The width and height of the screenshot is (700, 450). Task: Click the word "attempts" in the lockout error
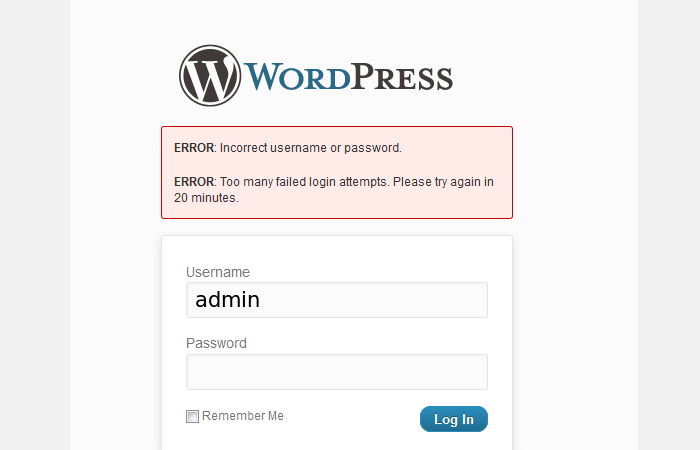(x=368, y=182)
